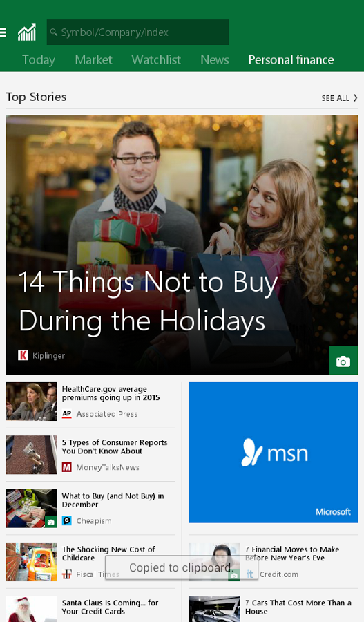Click the Kiplinger source logo
Viewport: 364px width, 622px height.
coord(23,355)
